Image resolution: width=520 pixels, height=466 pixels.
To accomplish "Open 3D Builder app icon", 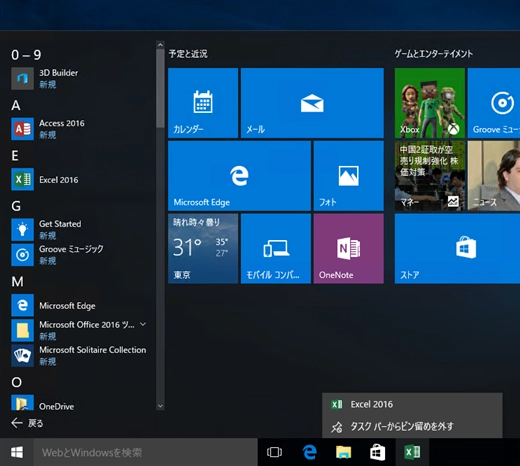I will pyautogui.click(x=22, y=78).
